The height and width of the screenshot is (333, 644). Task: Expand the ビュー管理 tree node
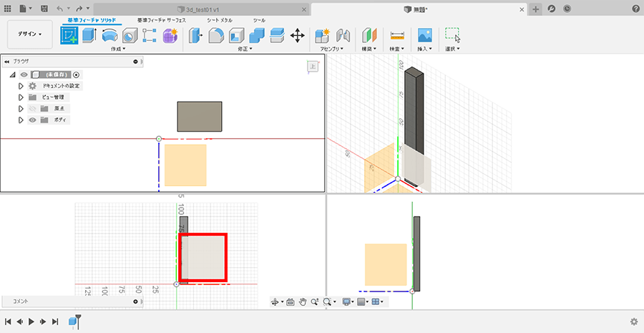coord(21,97)
